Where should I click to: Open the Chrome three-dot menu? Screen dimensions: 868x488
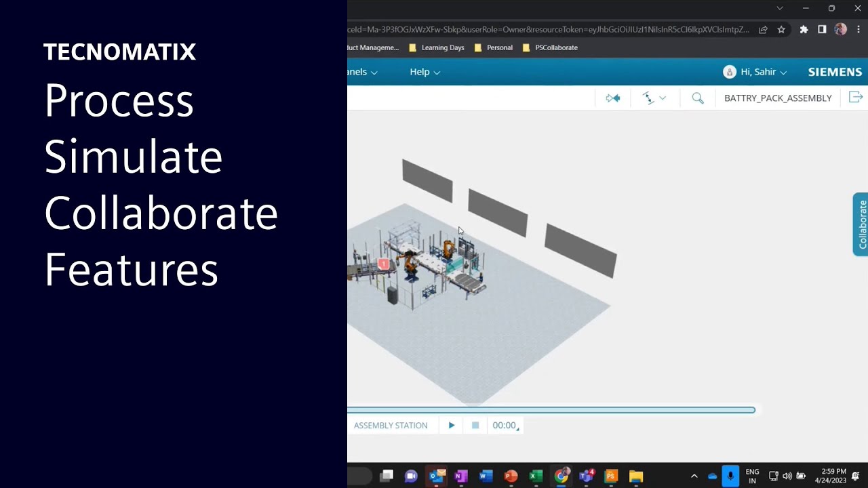859,29
